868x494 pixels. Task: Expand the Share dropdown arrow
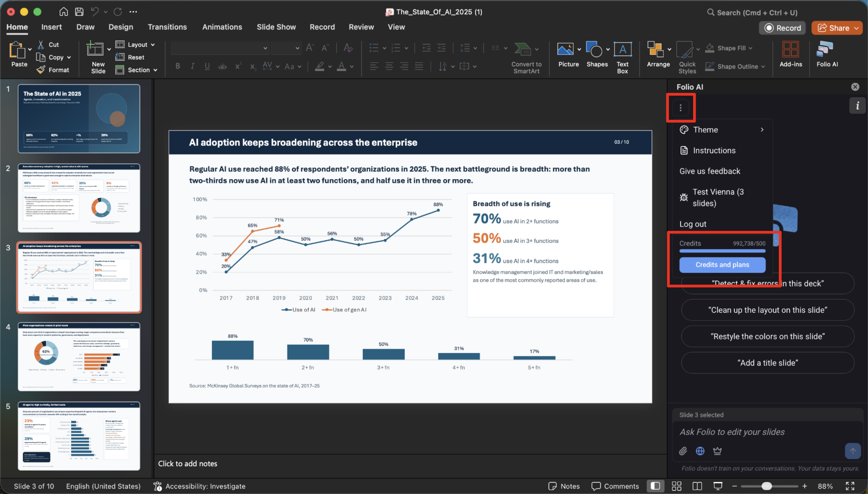pyautogui.click(x=856, y=28)
